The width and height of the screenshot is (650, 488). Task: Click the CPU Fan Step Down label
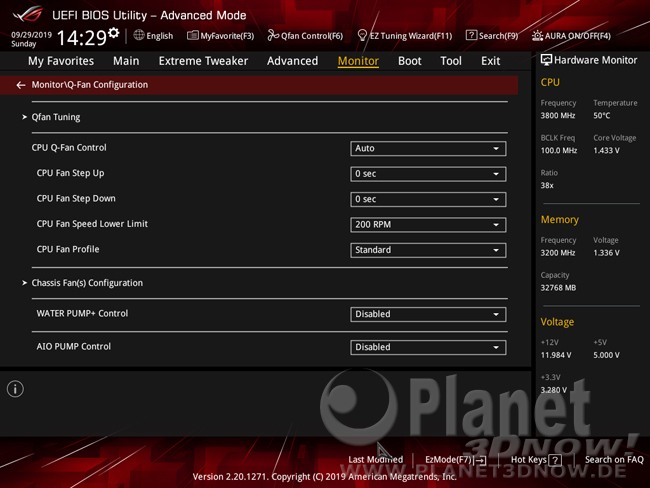pyautogui.click(x=76, y=199)
